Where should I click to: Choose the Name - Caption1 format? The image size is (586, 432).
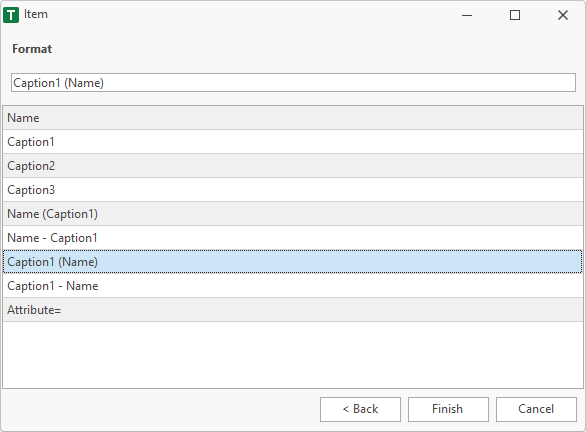(x=293, y=238)
